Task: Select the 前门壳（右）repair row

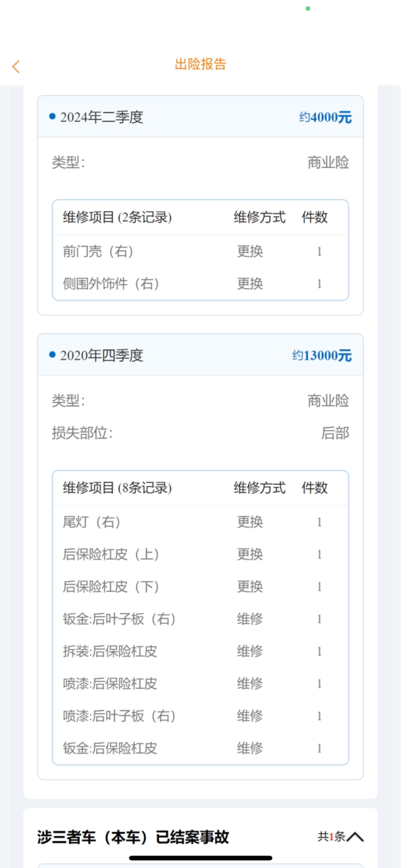Action: [x=200, y=252]
